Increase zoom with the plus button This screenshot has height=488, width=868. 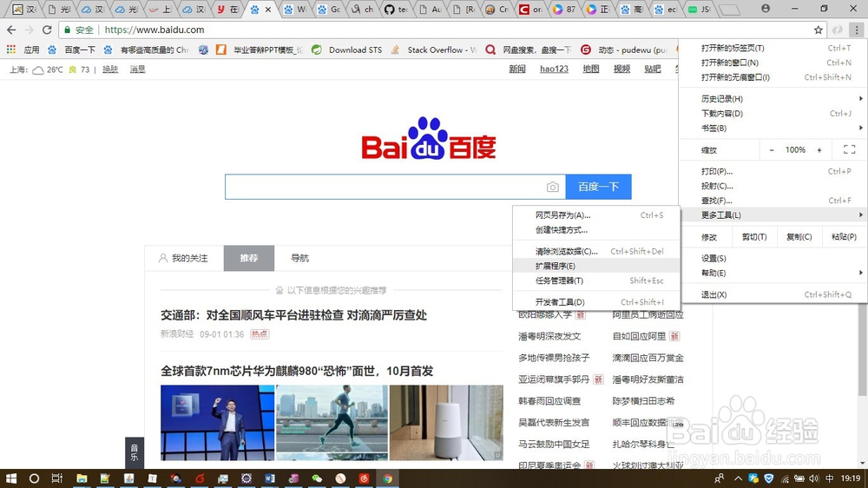pyautogui.click(x=819, y=150)
